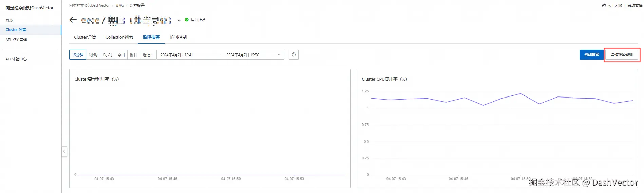This screenshot has width=644, height=193.
Task: Click the start date field 2024年4月7日 15:41
Action: 176,55
